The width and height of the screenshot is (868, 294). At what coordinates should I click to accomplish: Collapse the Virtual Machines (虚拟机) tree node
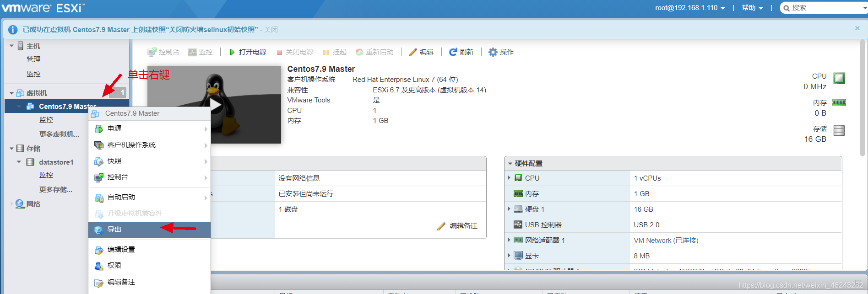(11, 93)
